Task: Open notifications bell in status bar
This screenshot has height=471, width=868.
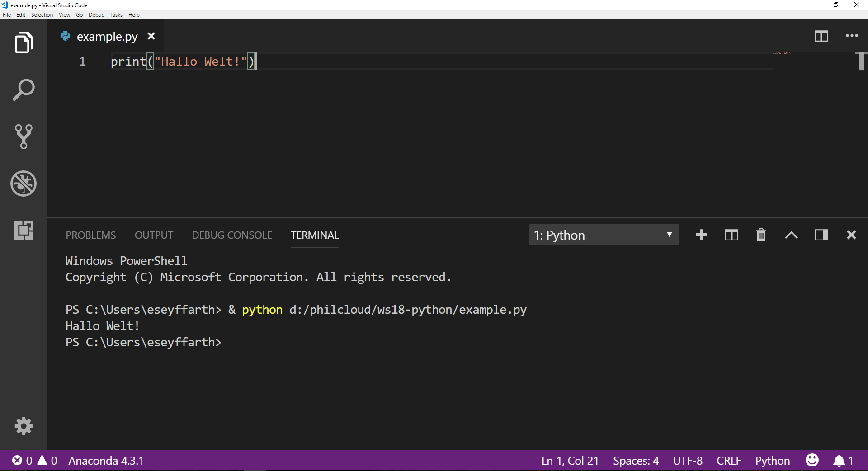Action: pos(844,461)
